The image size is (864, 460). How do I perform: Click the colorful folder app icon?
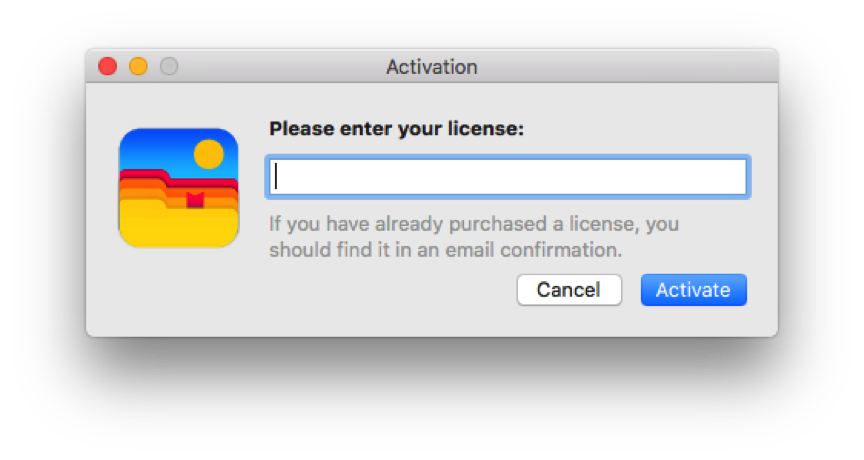click(x=178, y=188)
